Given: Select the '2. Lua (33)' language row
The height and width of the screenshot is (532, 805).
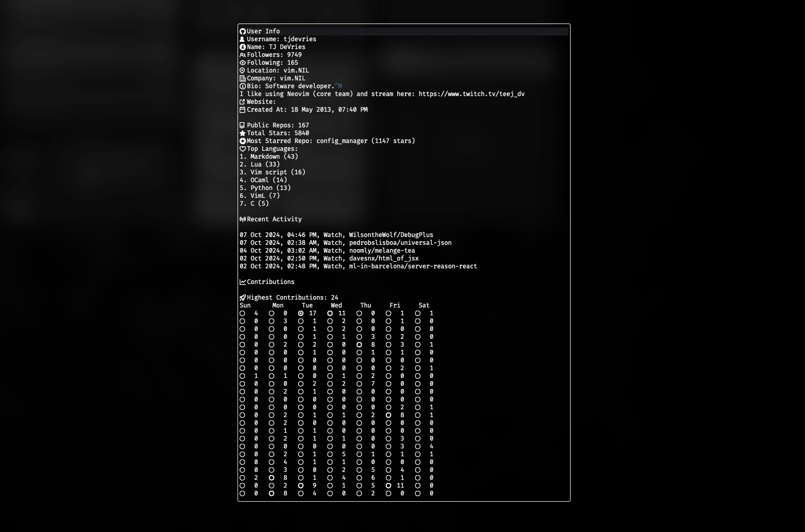Looking at the screenshot, I should pos(259,164).
